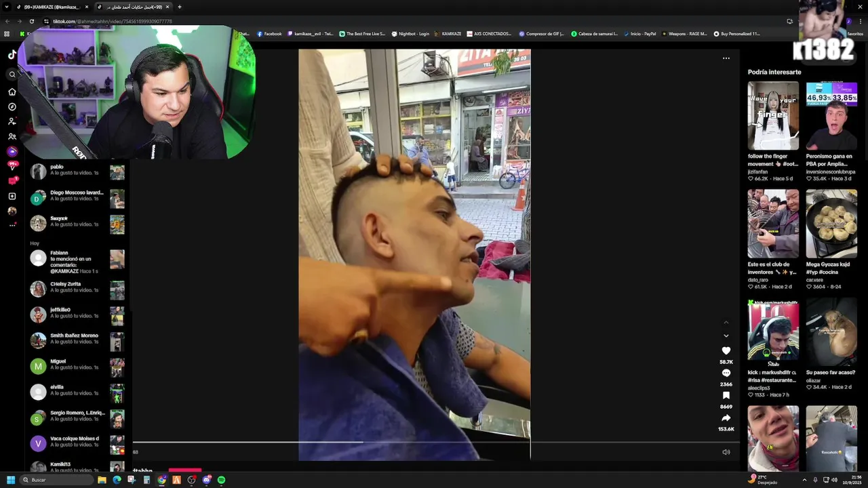Open the Buy Personalized 11... bookmark
The height and width of the screenshot is (488, 868).
coord(736,34)
